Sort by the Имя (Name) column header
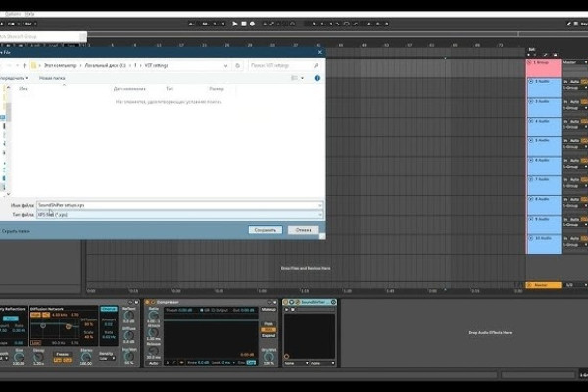This screenshot has width=588, height=392. pos(24,89)
